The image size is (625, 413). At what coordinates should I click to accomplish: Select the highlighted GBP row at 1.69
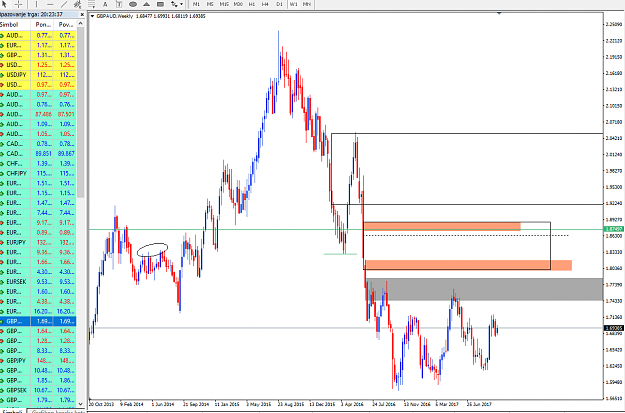(38, 321)
